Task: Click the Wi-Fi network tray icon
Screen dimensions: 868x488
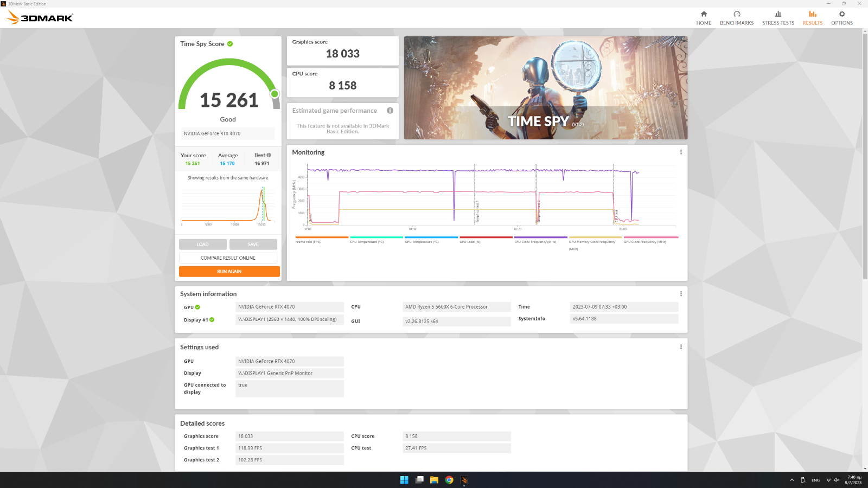Action: tap(828, 480)
